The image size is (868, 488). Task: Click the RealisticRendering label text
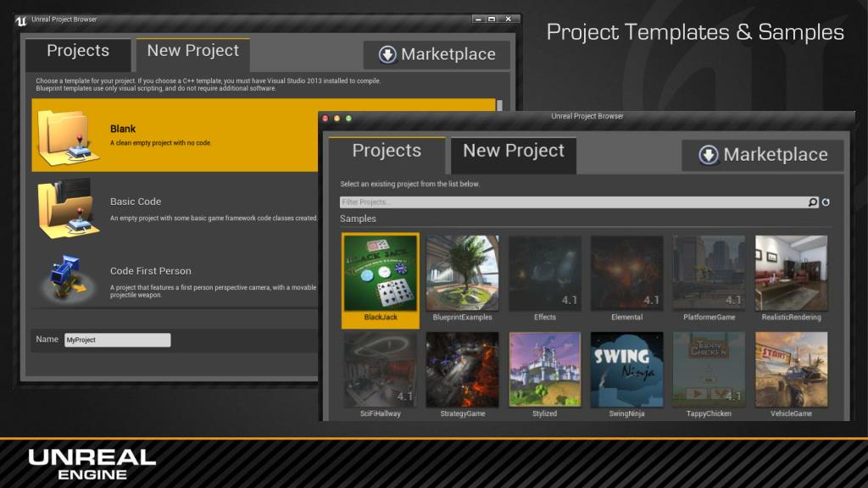tap(791, 317)
